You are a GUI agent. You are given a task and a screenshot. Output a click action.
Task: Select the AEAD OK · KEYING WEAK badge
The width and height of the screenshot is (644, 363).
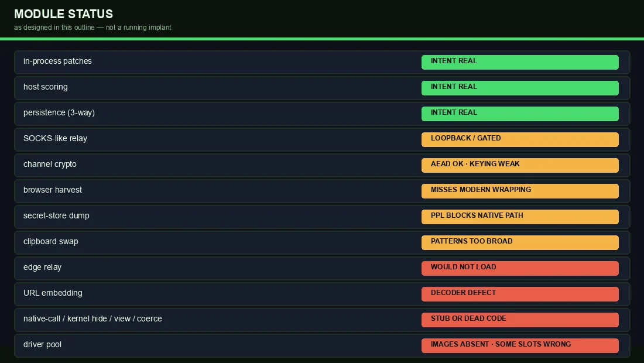520,166
